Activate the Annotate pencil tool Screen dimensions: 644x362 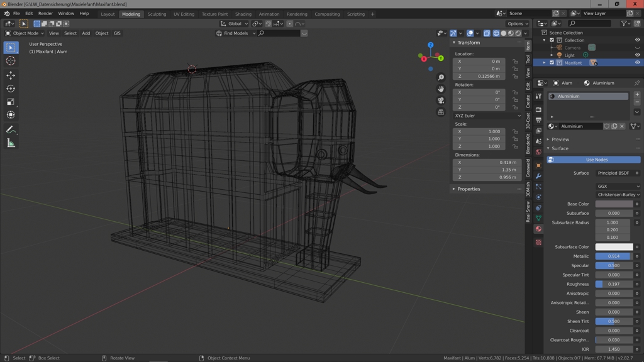(x=11, y=129)
